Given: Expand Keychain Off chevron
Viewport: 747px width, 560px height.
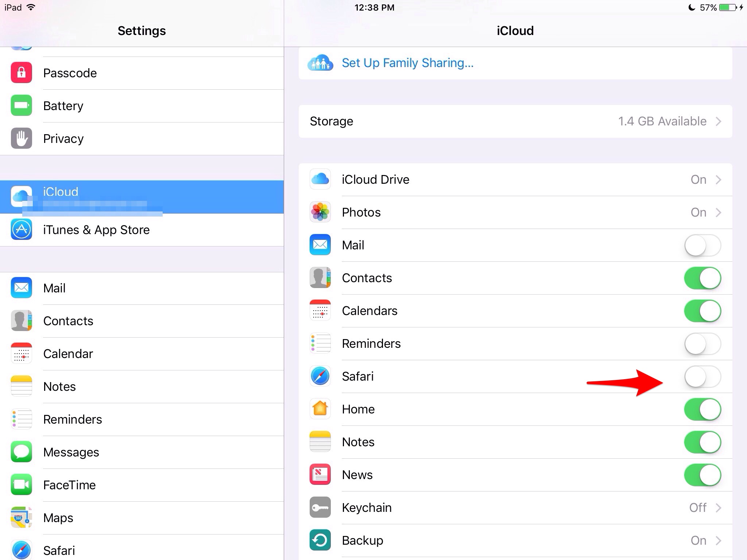Looking at the screenshot, I should coord(718,508).
